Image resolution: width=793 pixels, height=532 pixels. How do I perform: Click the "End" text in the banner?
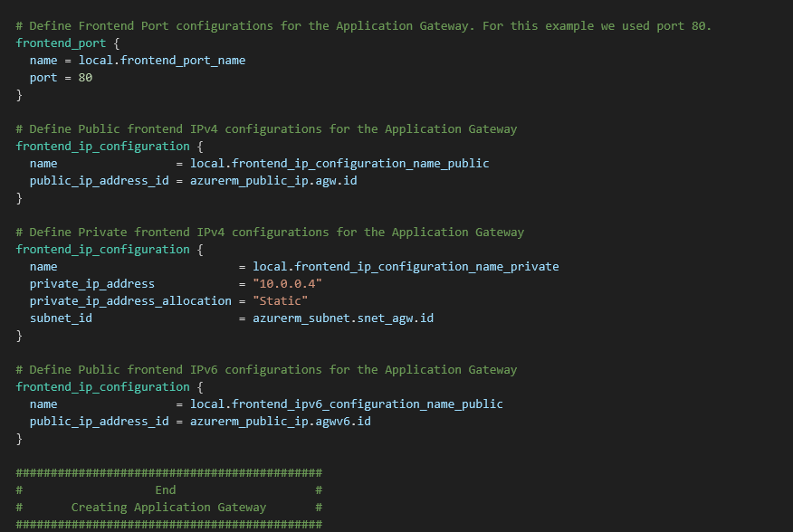point(165,490)
